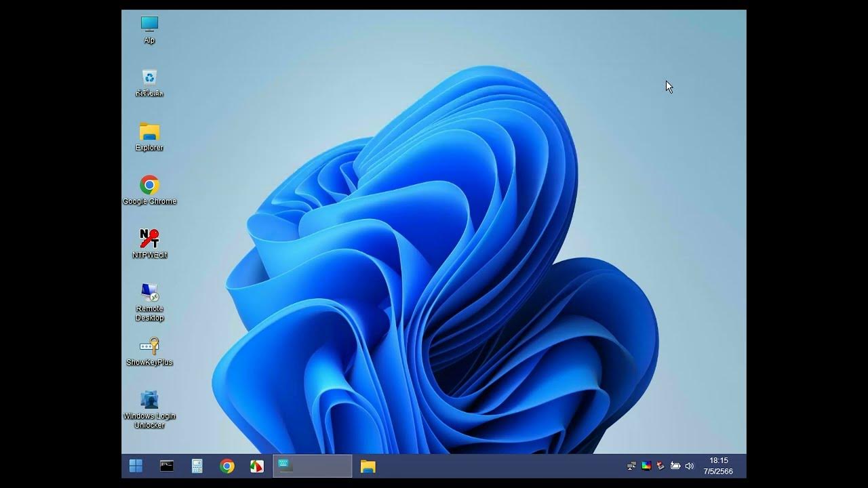Select the active on-screen keyboard taskbar button
This screenshot has width=868, height=488.
coord(312,466)
